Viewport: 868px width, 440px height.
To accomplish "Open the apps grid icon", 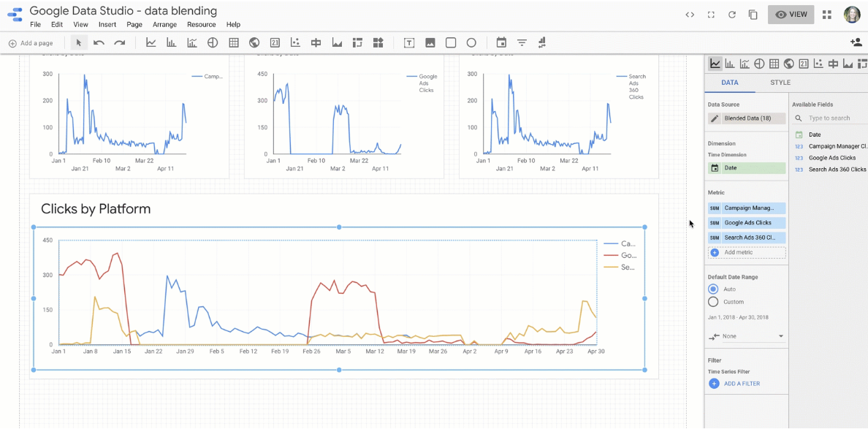I will (827, 15).
